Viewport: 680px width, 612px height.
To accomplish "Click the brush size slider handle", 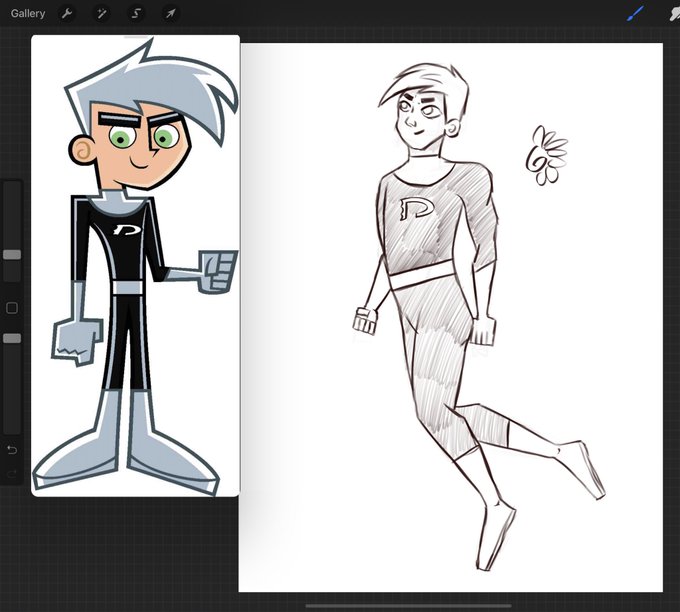I will click(x=12, y=255).
